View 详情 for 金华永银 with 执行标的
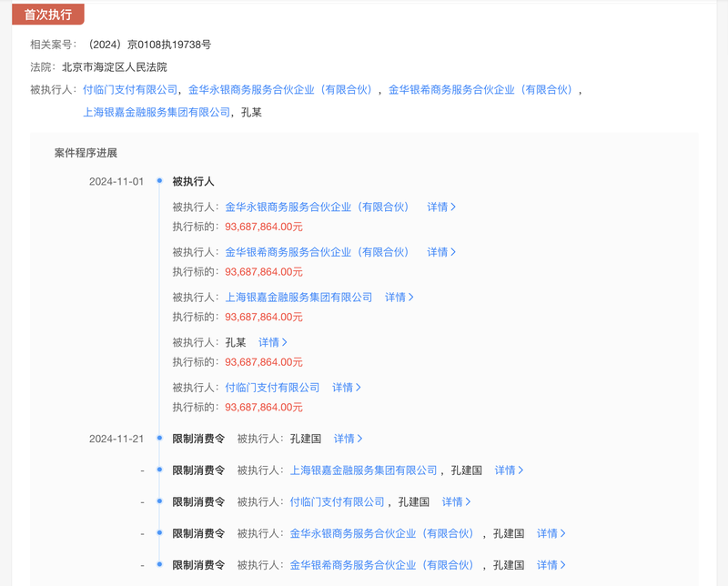 441,207
